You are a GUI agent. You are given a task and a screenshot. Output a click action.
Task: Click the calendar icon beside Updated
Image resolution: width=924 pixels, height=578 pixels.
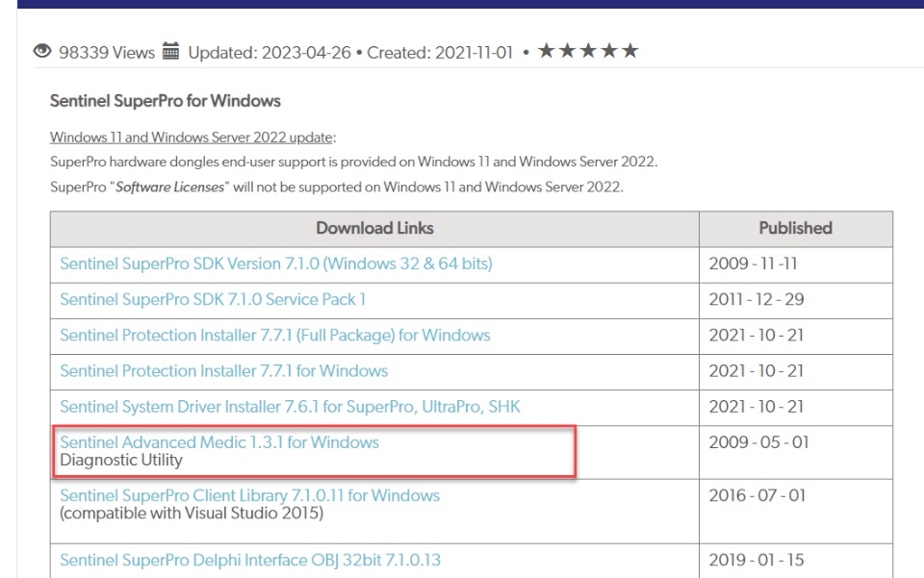(x=171, y=51)
